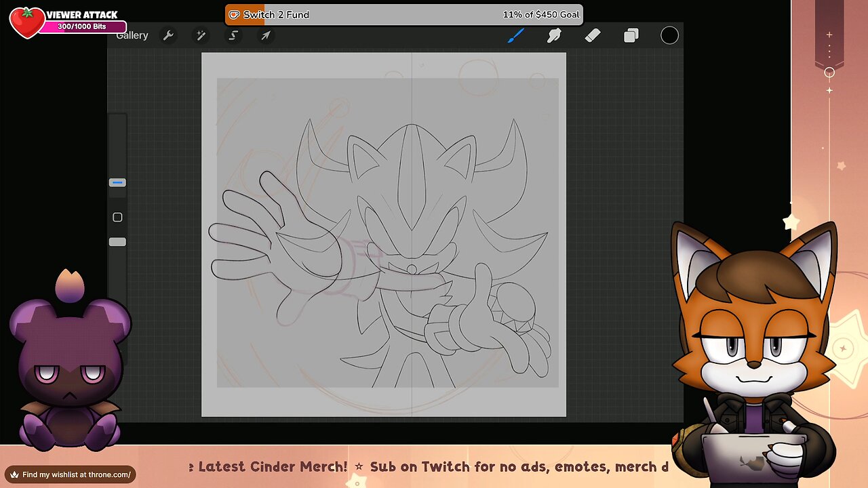Click the '11% of $450 Goal' text
This screenshot has width=868, height=488.
click(x=541, y=14)
